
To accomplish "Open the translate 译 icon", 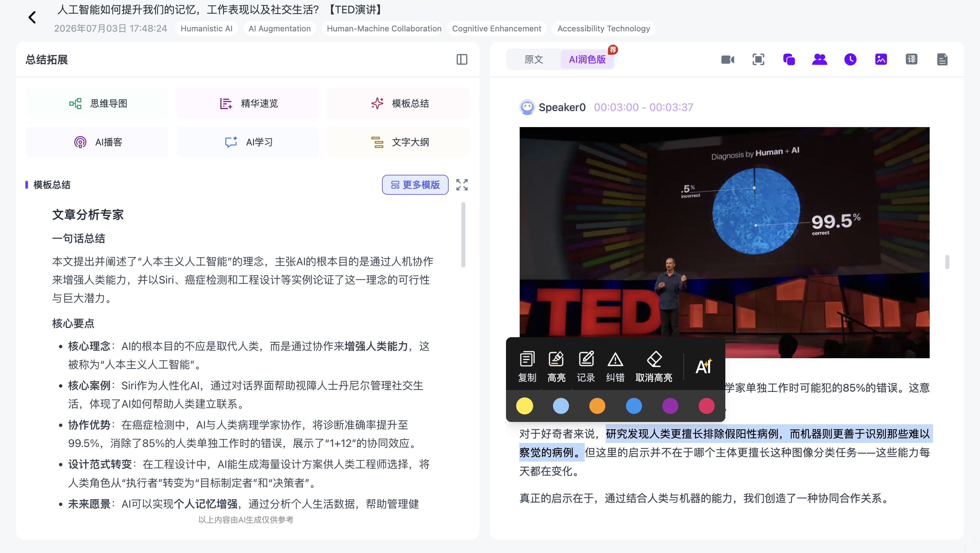I will (912, 59).
